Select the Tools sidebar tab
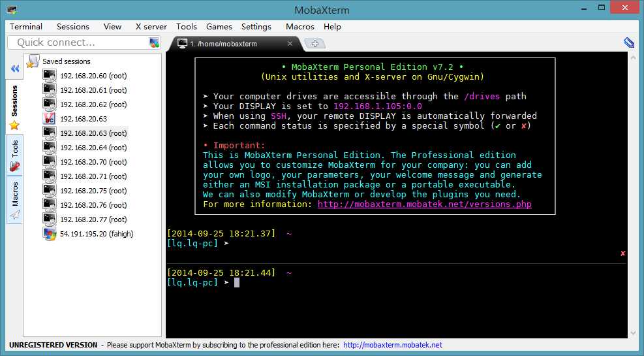 tap(14, 155)
